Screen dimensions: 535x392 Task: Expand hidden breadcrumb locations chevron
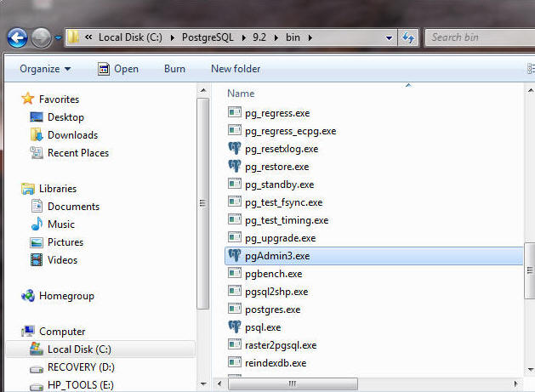[88, 37]
